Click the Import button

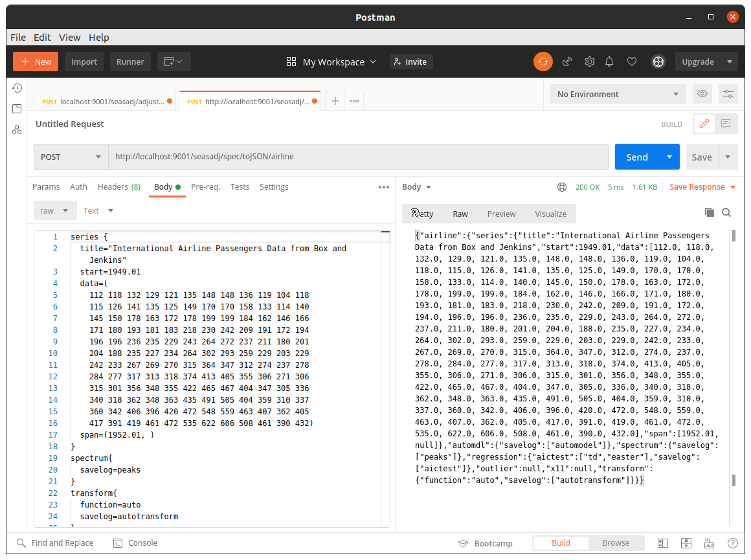[x=84, y=62]
